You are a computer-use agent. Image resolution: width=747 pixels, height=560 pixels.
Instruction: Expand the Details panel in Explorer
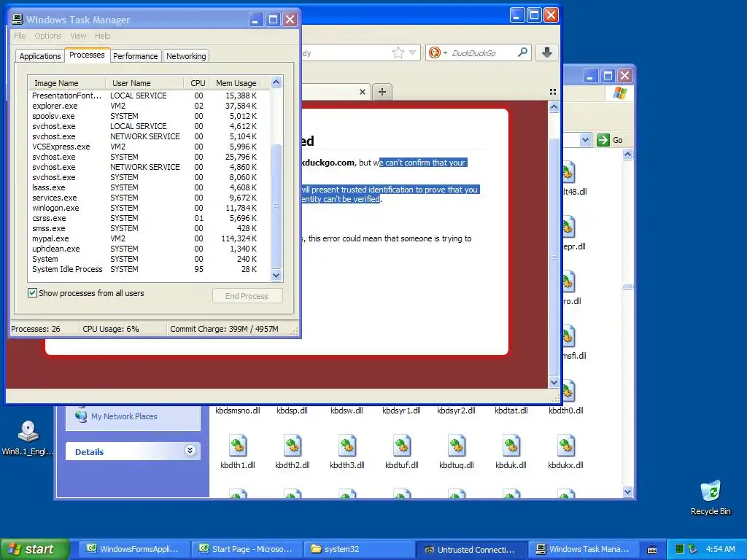[x=190, y=451]
